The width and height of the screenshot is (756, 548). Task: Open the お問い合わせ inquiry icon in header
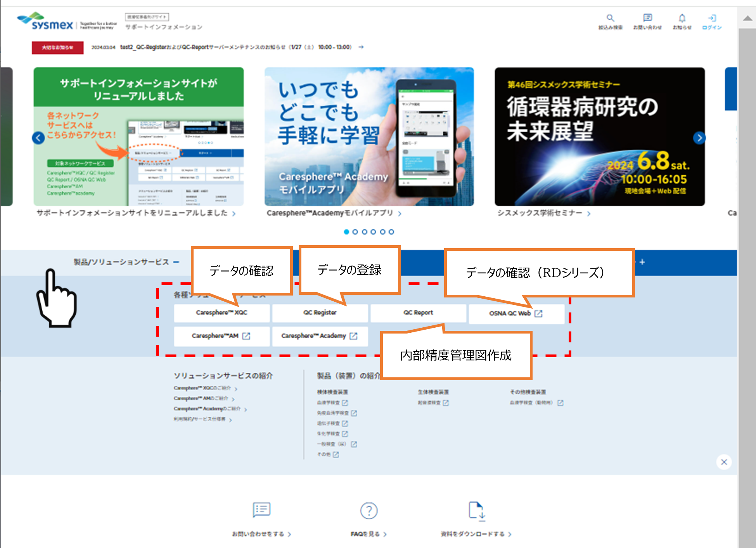647,17
